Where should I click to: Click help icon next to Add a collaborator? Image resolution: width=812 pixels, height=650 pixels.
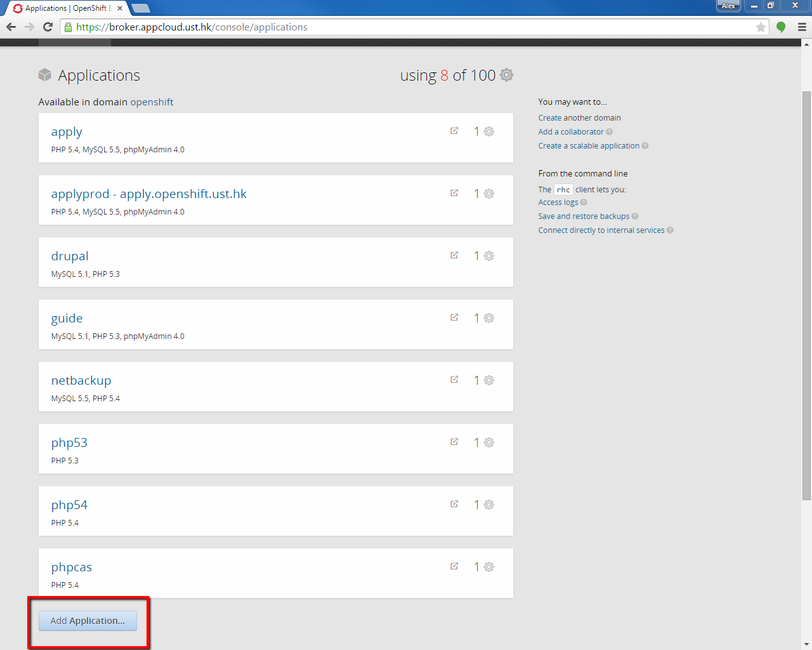[x=610, y=132]
